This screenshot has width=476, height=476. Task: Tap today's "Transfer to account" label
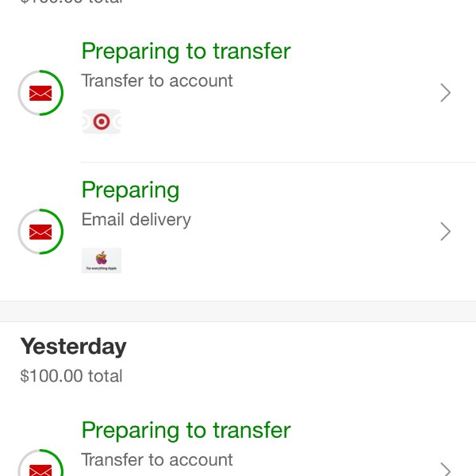tap(157, 81)
